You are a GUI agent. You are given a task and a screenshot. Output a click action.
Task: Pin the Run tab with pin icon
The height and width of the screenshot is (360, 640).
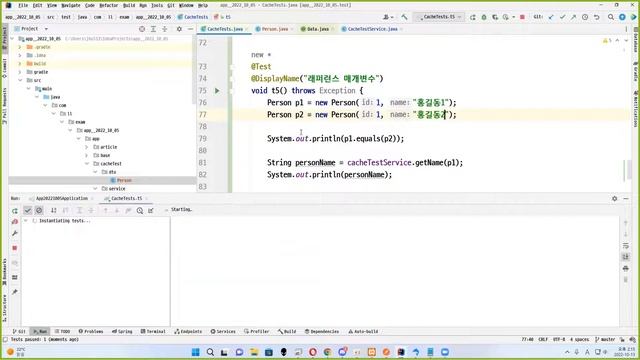15,292
